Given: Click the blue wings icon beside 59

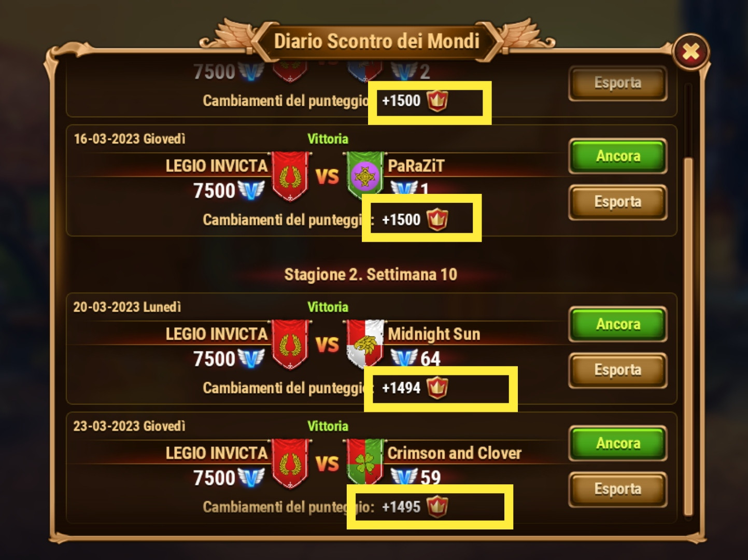Looking at the screenshot, I should [x=404, y=476].
